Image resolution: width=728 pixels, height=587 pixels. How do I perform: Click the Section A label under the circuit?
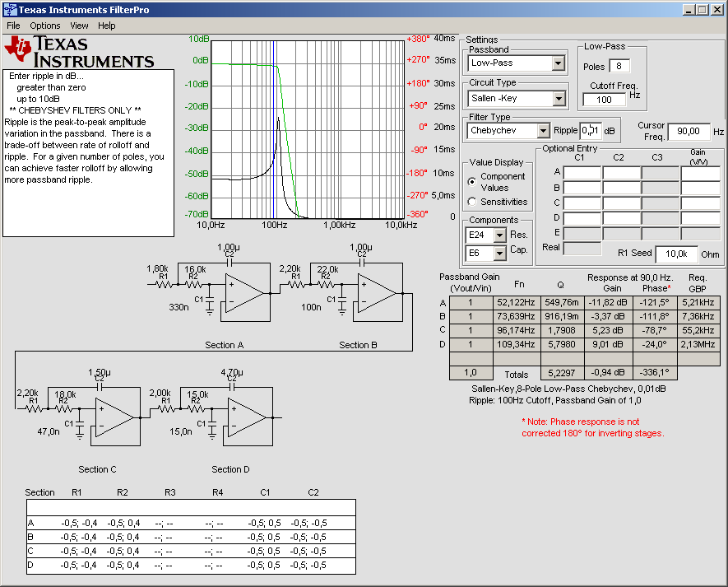[225, 345]
